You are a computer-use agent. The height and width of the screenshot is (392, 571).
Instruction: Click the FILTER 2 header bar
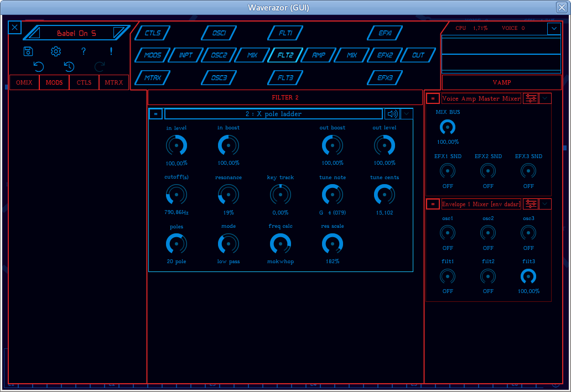[x=285, y=97]
